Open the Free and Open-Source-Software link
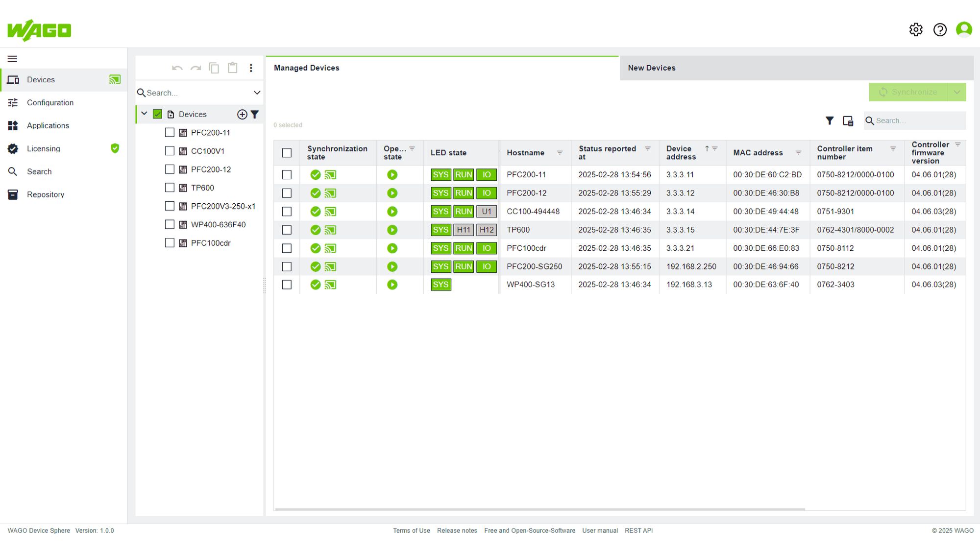The height and width of the screenshot is (551, 980). (530, 531)
